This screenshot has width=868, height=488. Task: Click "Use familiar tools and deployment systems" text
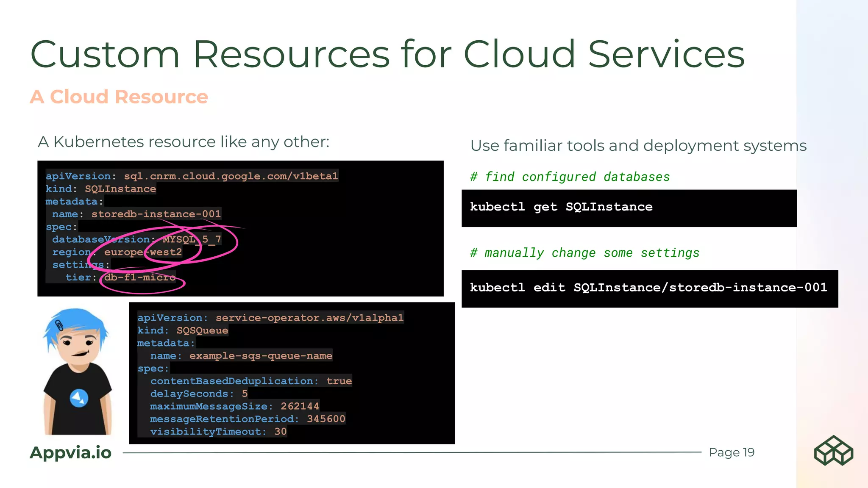coord(638,146)
